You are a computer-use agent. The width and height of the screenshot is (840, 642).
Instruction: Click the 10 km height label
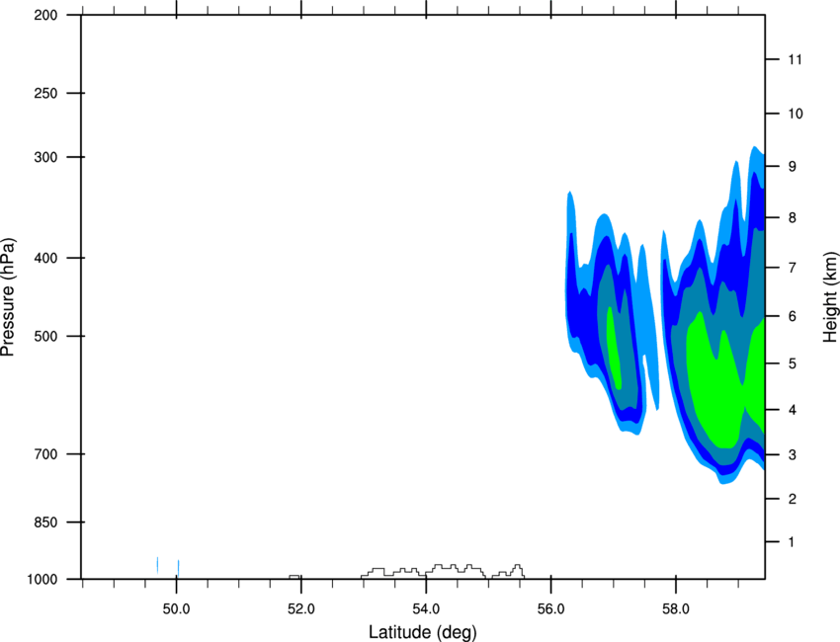(796, 114)
